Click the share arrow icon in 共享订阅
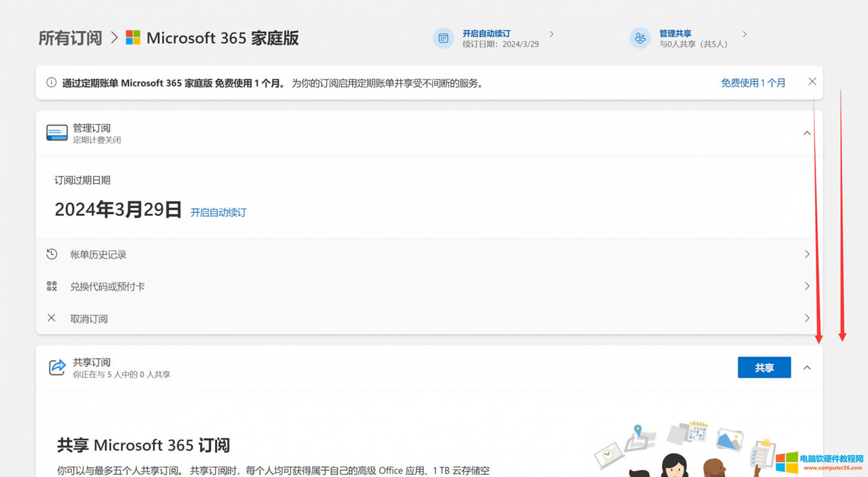Viewport: 868px width, 477px height. click(x=57, y=366)
